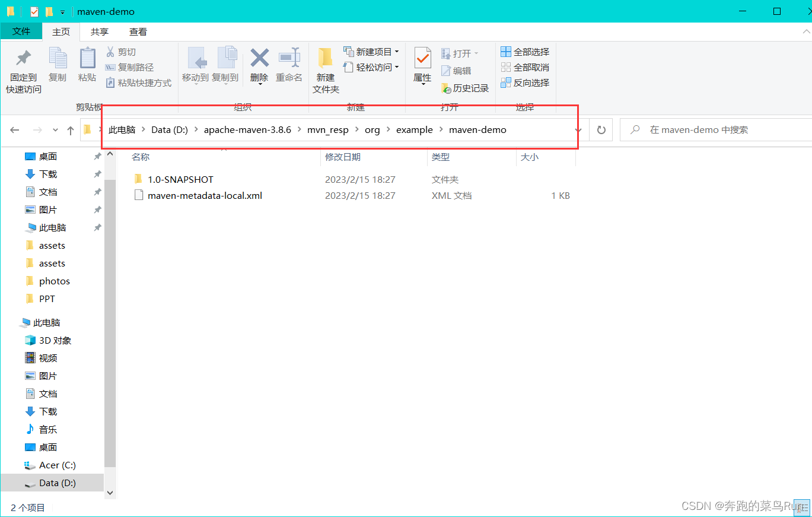The image size is (812, 517).
Task: Click apache-maven-3.8.6 in the address path
Action: (248, 130)
